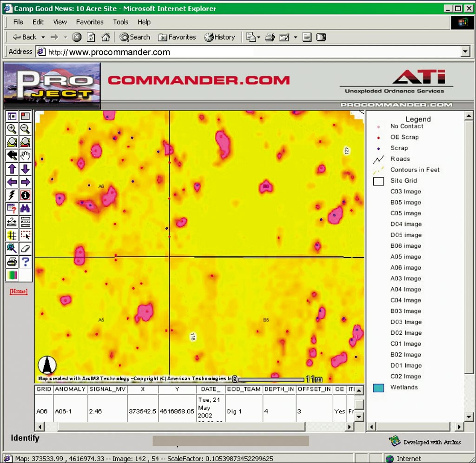Click the address URL field
476x463 pixels.
coord(248,52)
